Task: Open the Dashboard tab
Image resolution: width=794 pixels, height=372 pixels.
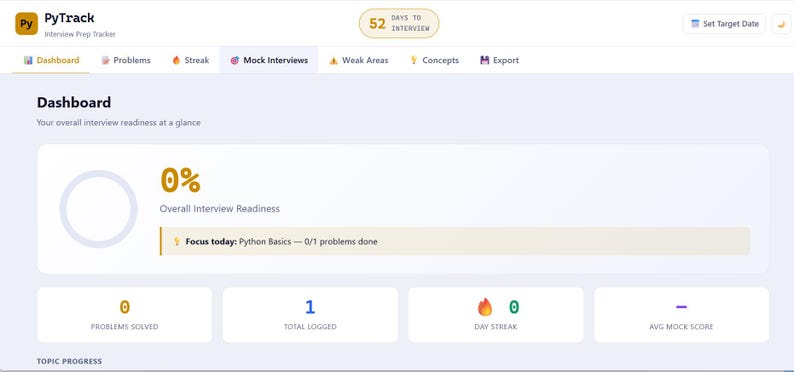Action: pos(51,60)
